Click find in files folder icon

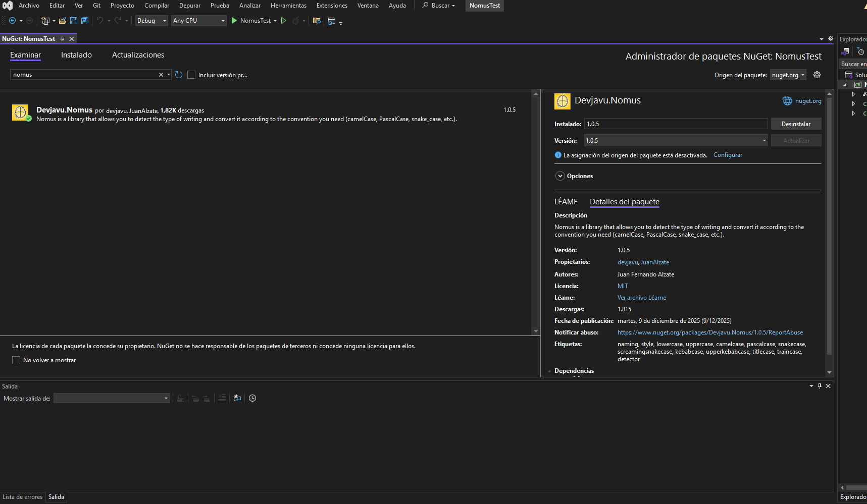pos(317,21)
